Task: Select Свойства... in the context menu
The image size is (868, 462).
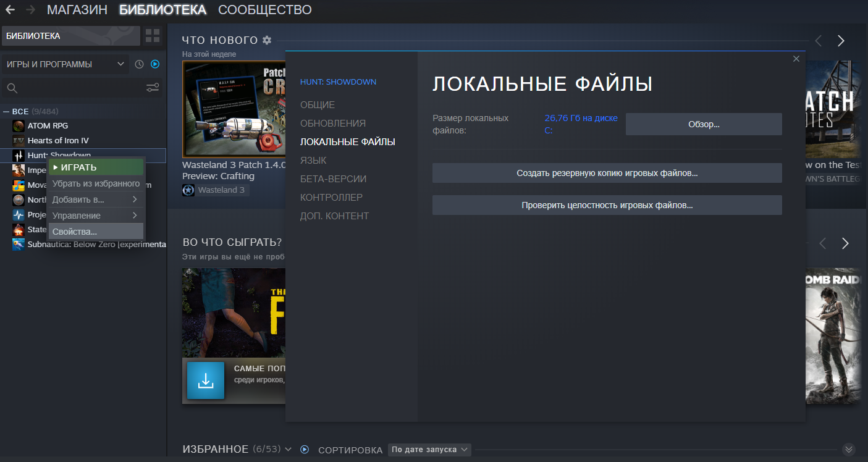Action: coord(96,232)
